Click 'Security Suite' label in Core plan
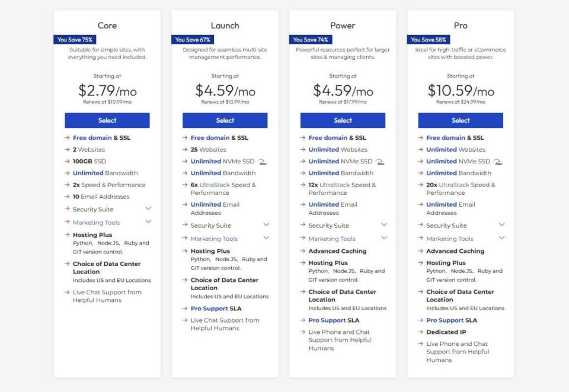 (x=93, y=209)
